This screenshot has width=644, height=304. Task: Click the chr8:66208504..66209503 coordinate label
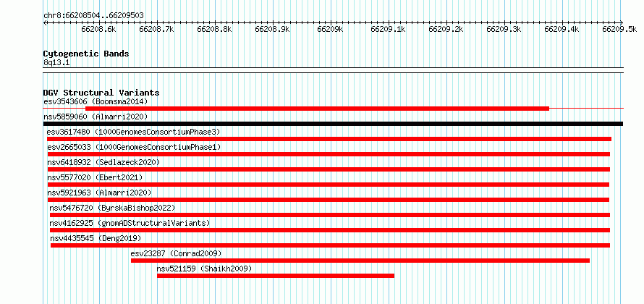[x=93, y=16]
